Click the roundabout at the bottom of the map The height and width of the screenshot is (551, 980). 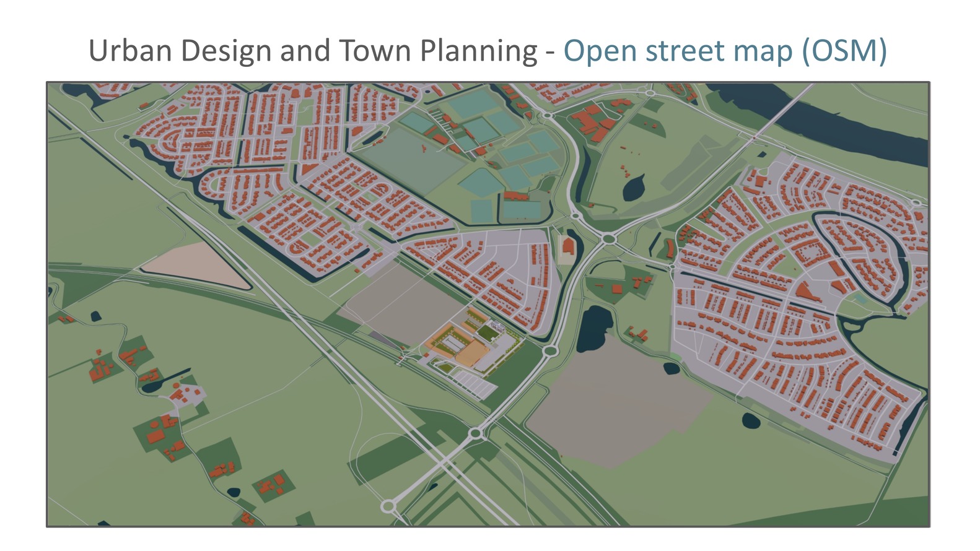388,506
